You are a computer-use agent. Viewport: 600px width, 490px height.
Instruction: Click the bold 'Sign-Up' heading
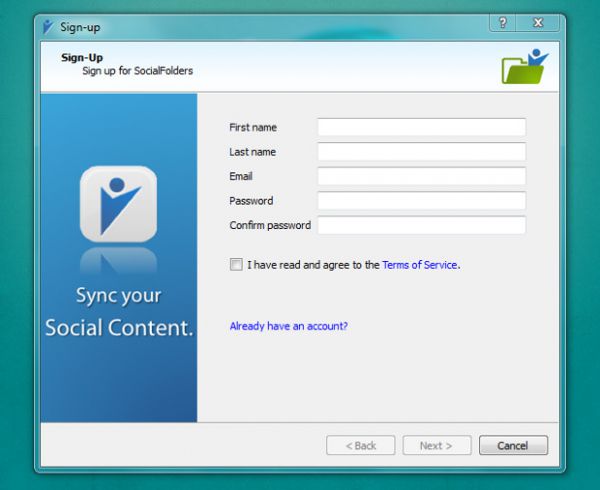click(x=82, y=58)
